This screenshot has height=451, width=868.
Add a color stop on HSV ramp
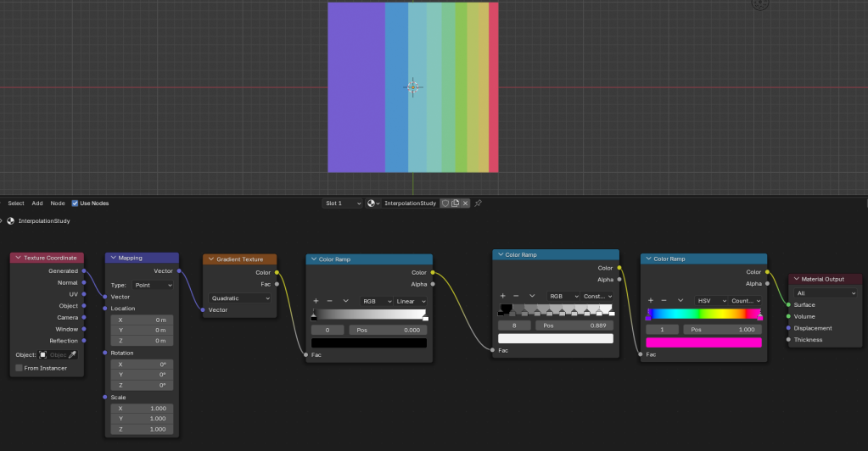coord(651,300)
